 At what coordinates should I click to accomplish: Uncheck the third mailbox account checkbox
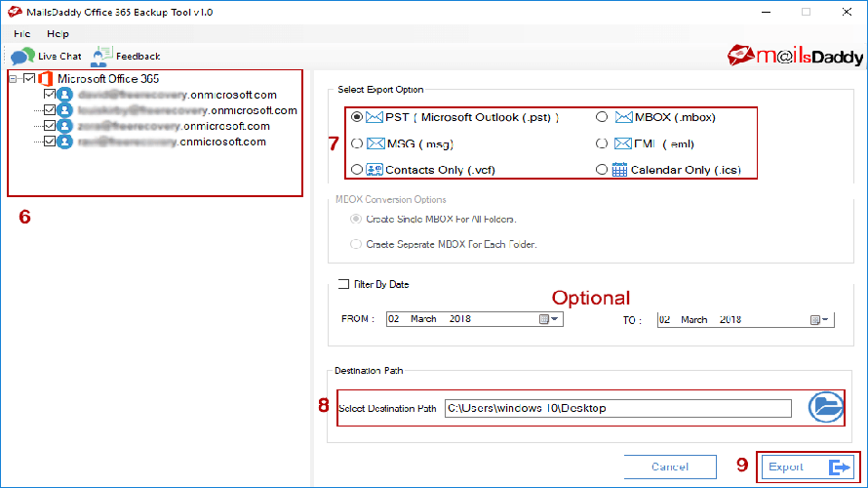[x=50, y=125]
